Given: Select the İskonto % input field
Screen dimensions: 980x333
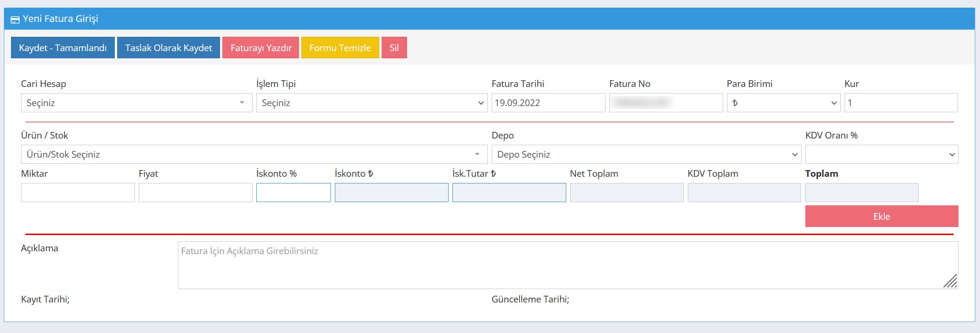Looking at the screenshot, I should [293, 193].
